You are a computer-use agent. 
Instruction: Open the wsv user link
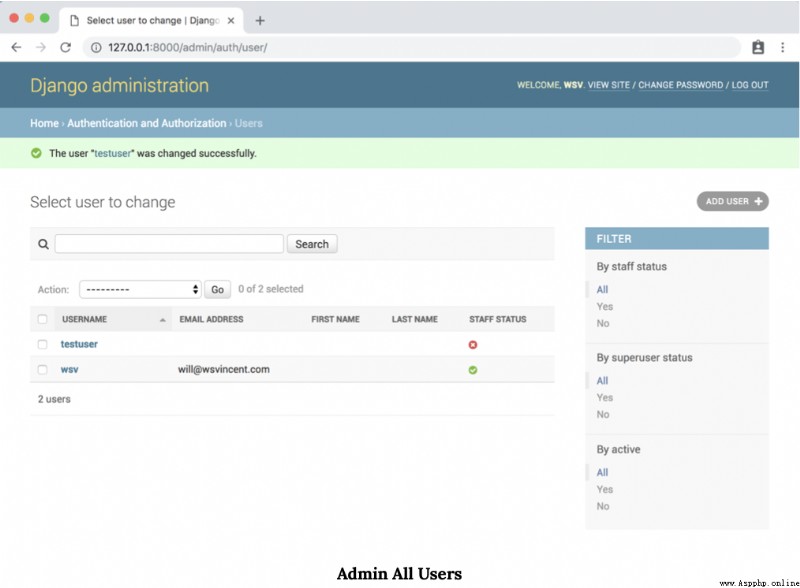coord(69,370)
